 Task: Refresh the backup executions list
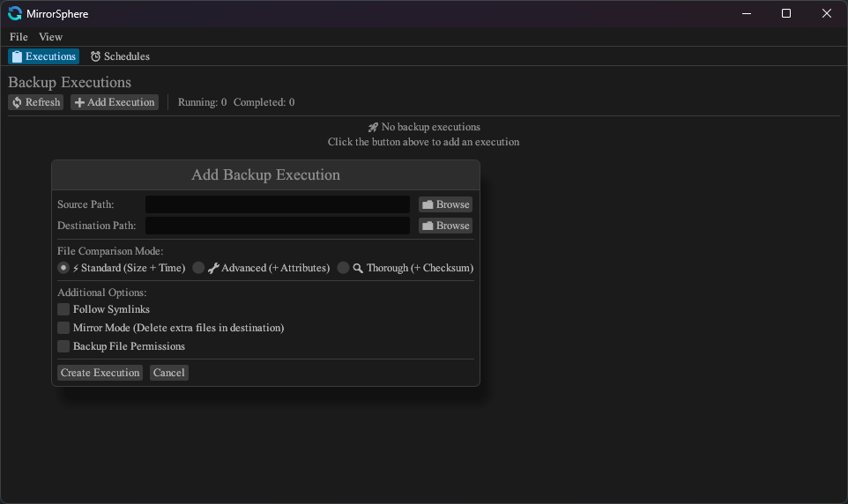(x=35, y=102)
